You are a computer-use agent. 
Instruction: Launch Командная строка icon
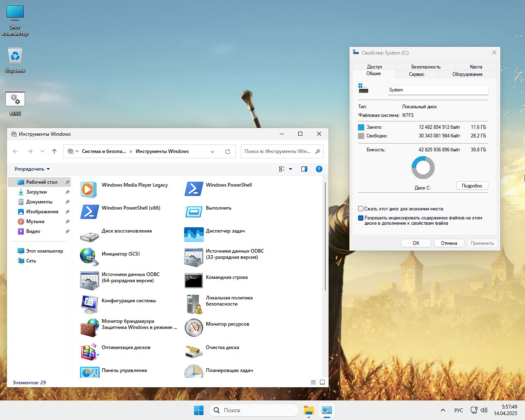(194, 281)
